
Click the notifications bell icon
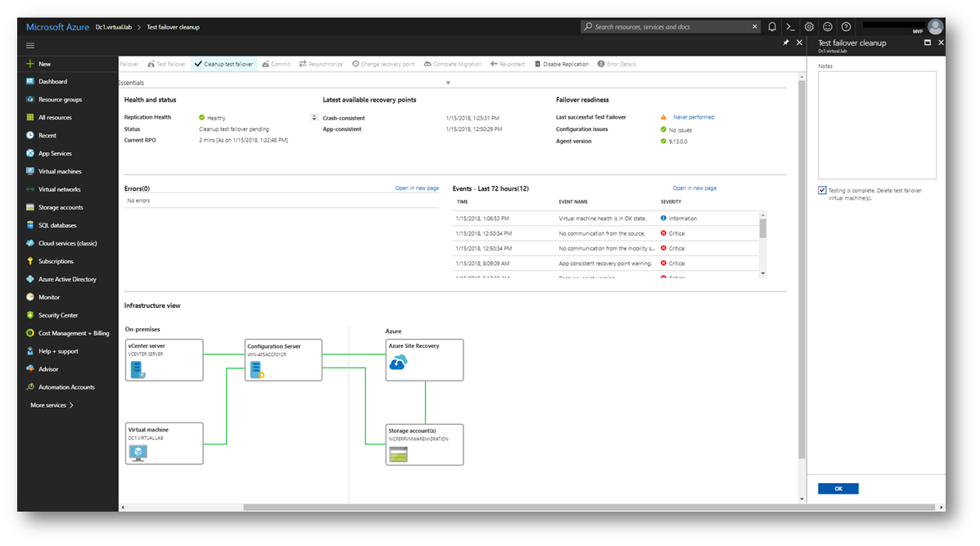click(772, 27)
